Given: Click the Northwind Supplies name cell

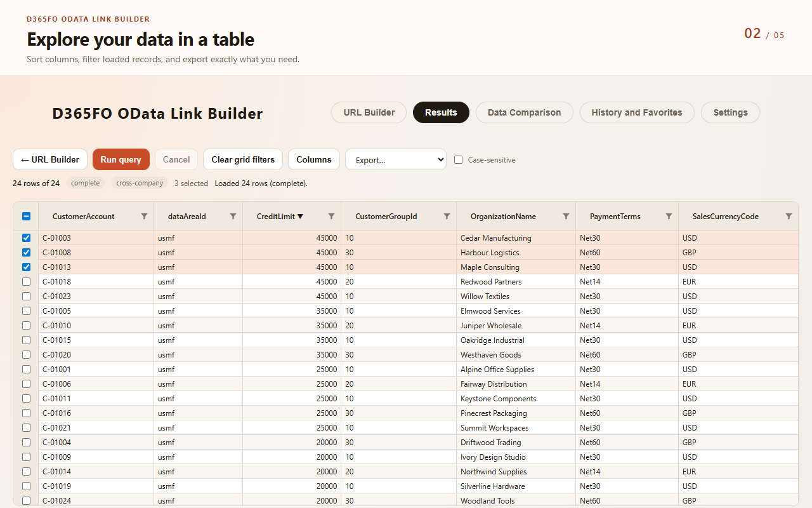Looking at the screenshot, I should [516, 472].
